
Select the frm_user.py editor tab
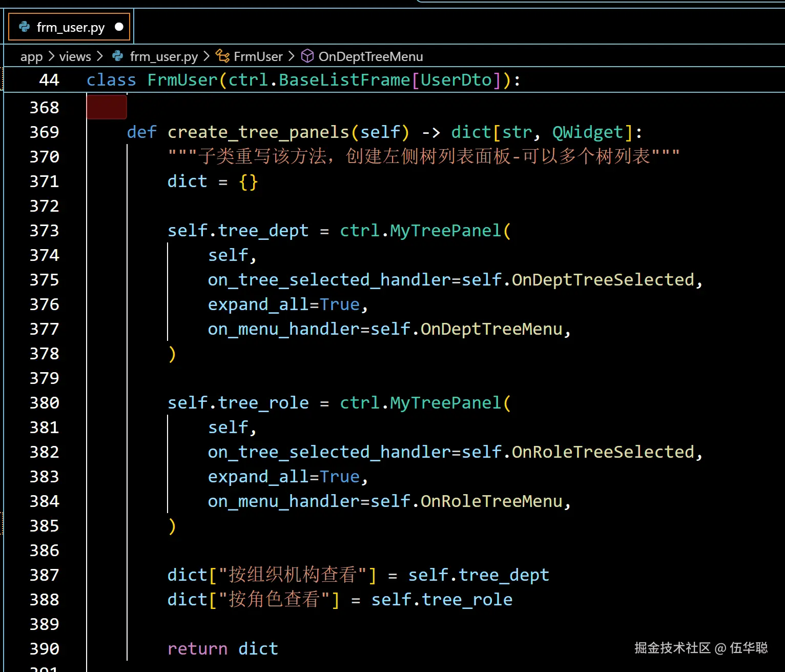click(69, 27)
